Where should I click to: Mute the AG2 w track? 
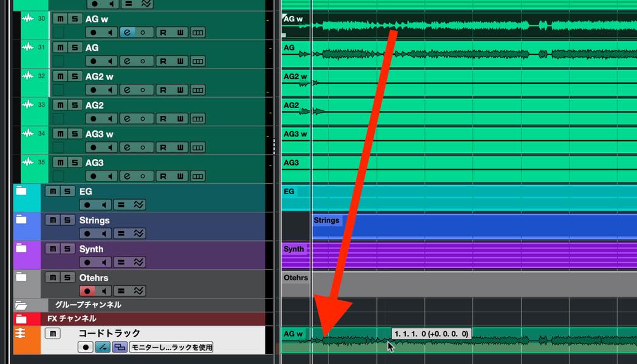coord(60,76)
